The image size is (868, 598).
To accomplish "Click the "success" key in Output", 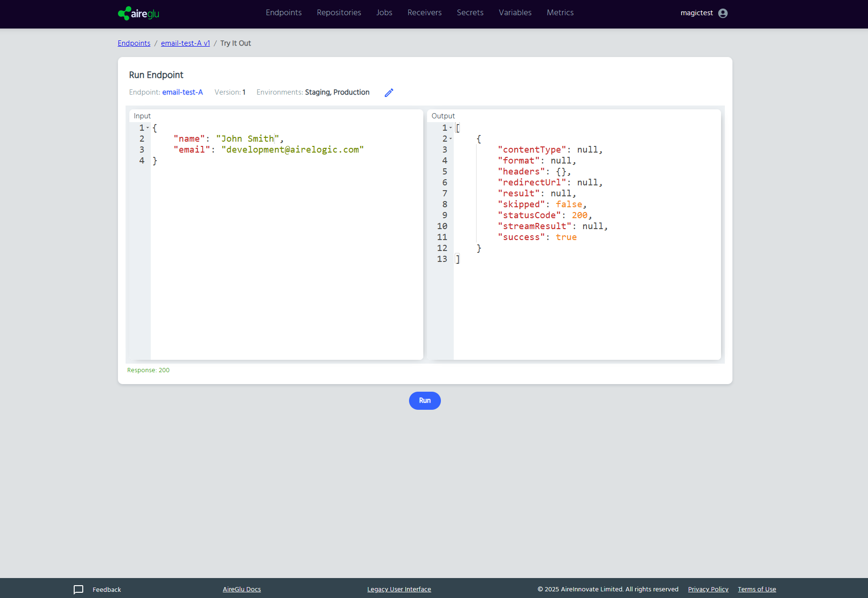I will pos(522,237).
